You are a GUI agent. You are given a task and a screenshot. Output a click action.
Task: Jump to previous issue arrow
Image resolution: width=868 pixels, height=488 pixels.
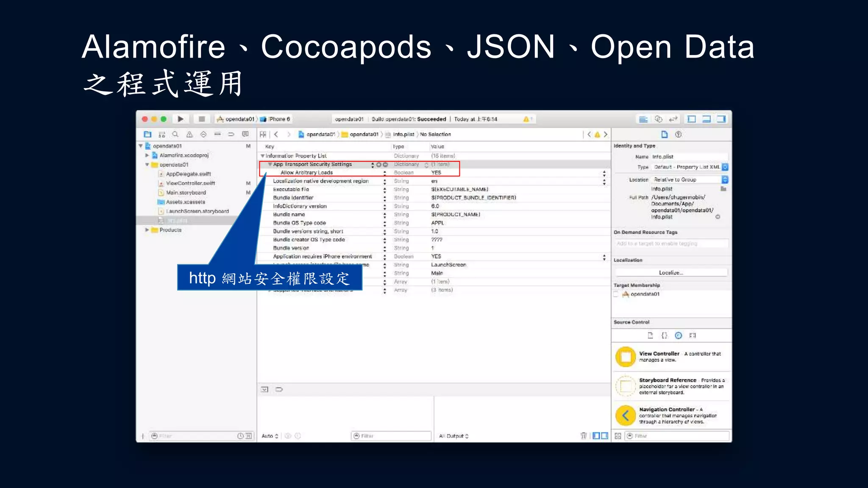click(589, 134)
